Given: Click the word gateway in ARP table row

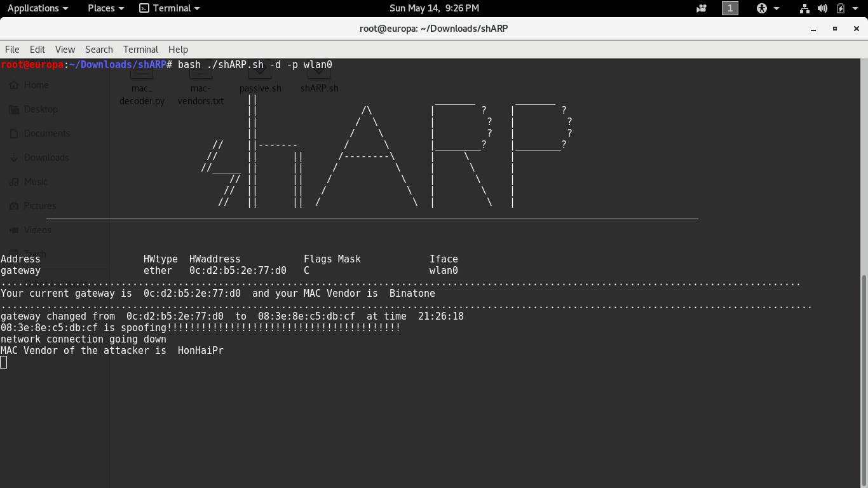Looking at the screenshot, I should coord(20,271).
